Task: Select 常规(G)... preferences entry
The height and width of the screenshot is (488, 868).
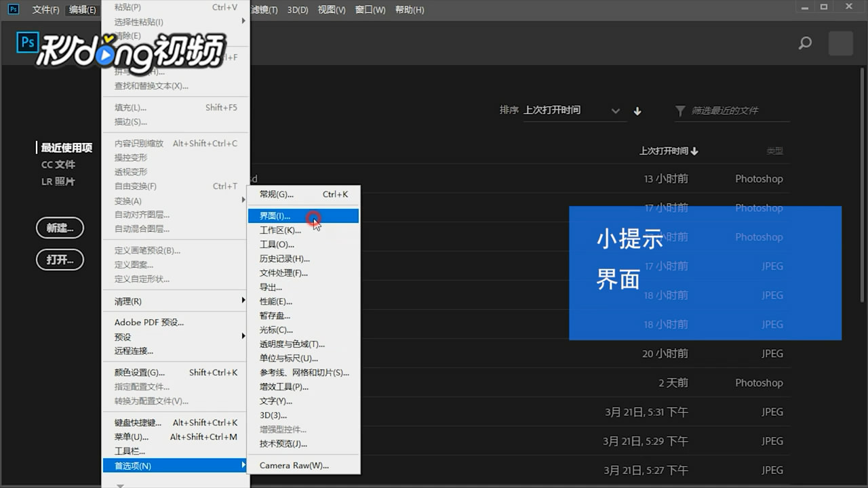Action: (x=303, y=194)
